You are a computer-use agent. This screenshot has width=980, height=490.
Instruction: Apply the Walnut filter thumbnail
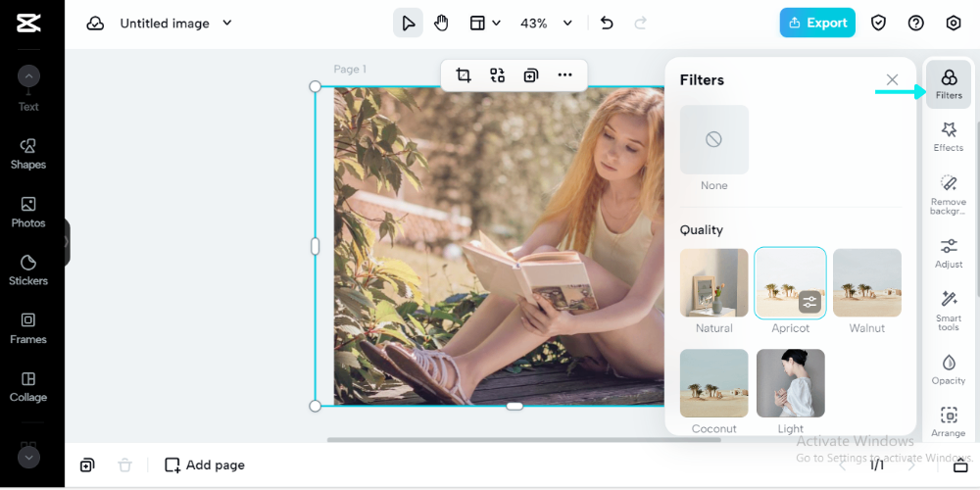(867, 283)
